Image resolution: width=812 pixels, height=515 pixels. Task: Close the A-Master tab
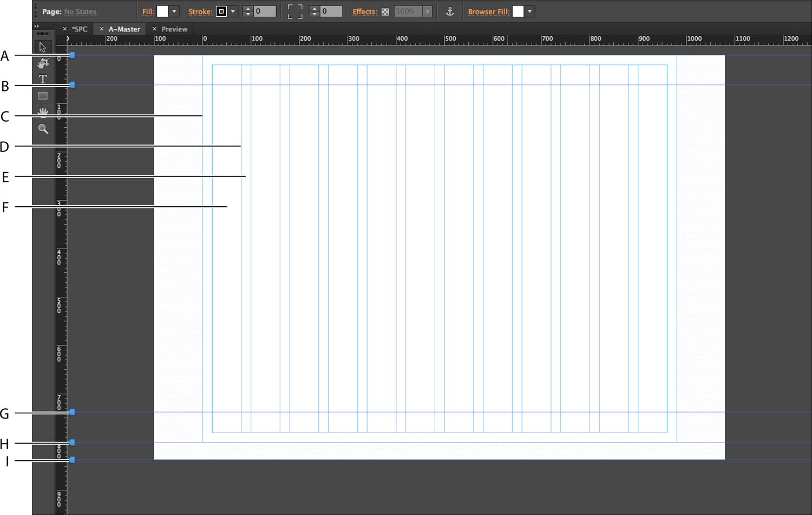tap(101, 29)
